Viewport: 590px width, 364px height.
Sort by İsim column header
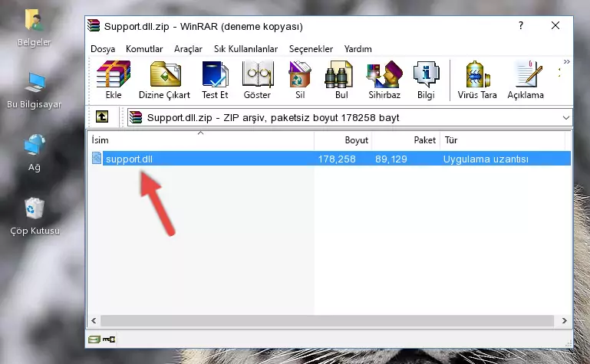tap(201, 140)
